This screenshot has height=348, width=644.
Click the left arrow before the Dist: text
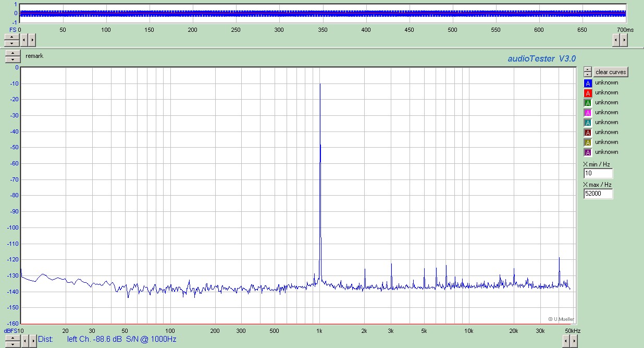tap(25, 341)
